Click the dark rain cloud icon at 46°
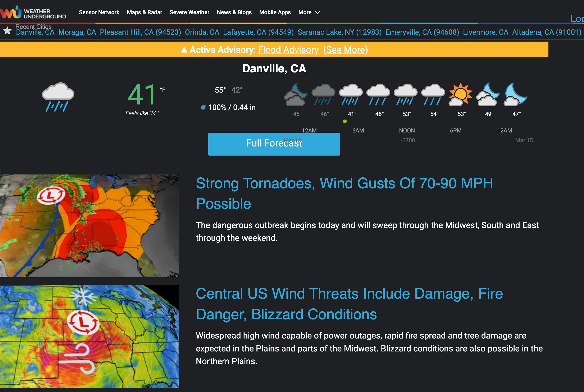Image resolution: width=584 pixels, height=392 pixels. click(323, 95)
